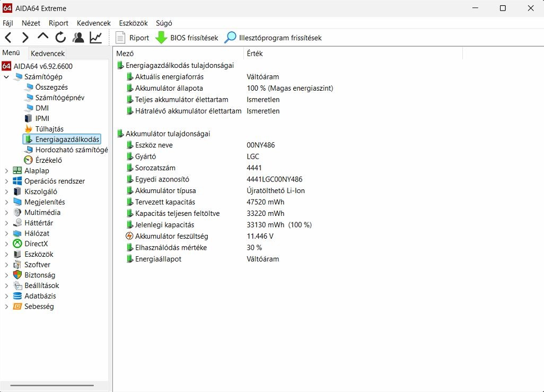
Task: Collapse the Számítógép tree node
Action: pos(6,77)
